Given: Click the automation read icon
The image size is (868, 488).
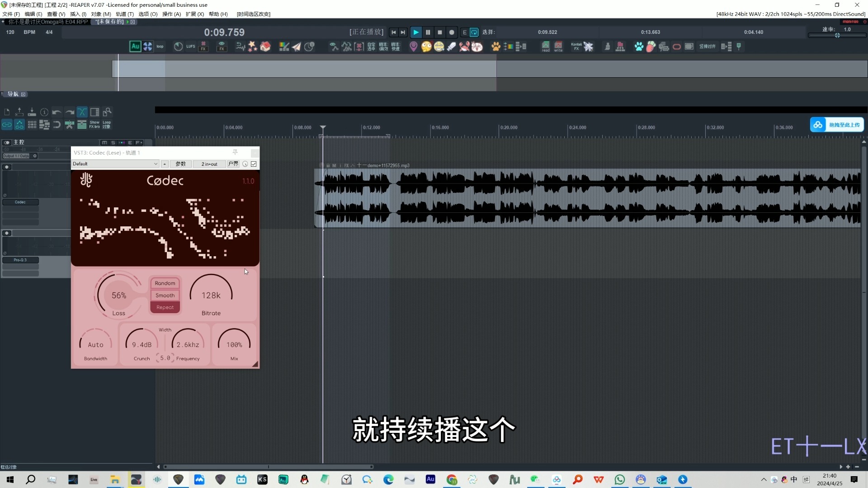Looking at the screenshot, I should click(546, 47).
